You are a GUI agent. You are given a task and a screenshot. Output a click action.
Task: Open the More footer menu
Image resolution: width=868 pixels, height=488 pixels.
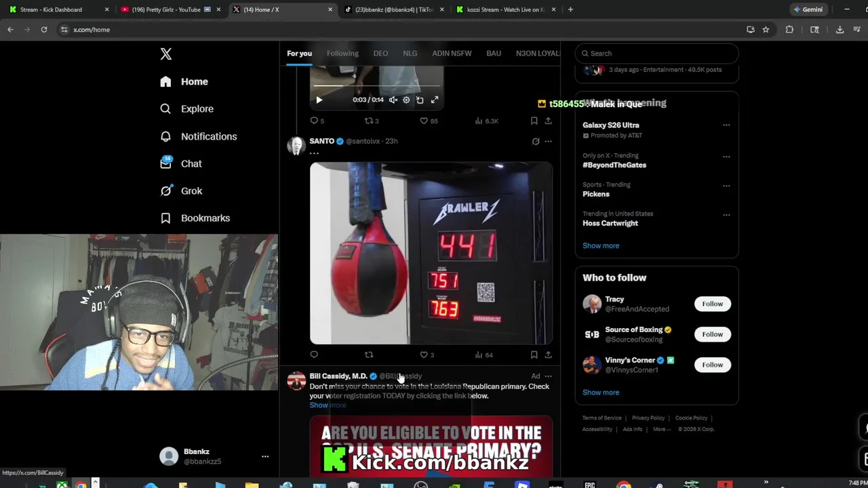click(x=662, y=429)
